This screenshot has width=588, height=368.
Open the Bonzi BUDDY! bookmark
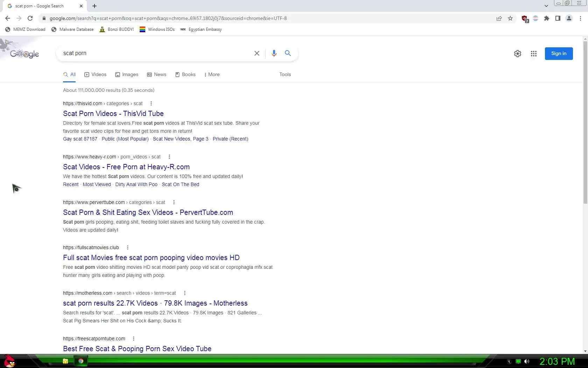click(117, 29)
